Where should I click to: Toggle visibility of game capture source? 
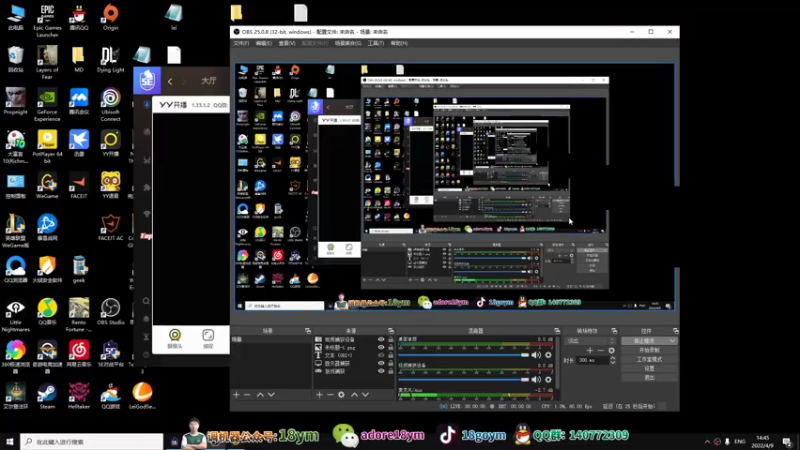[x=381, y=371]
